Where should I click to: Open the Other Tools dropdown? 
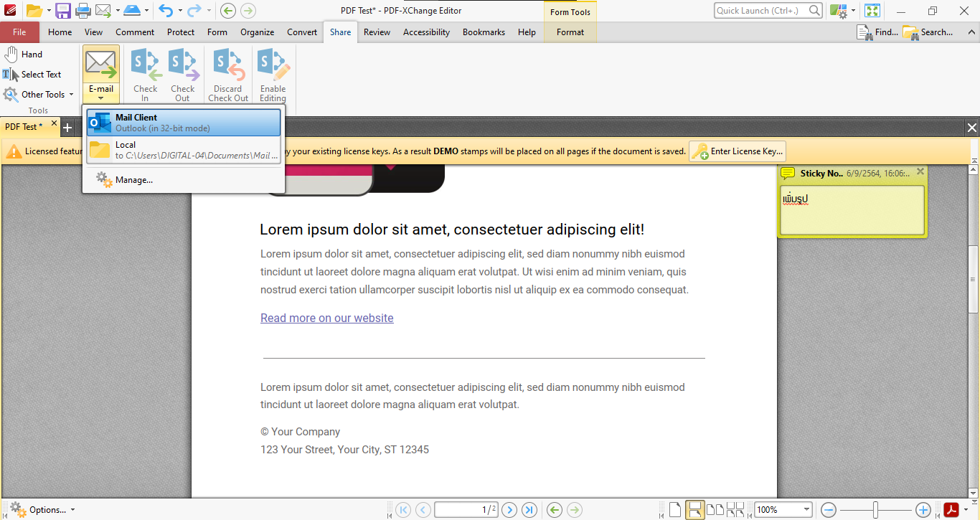coord(39,95)
